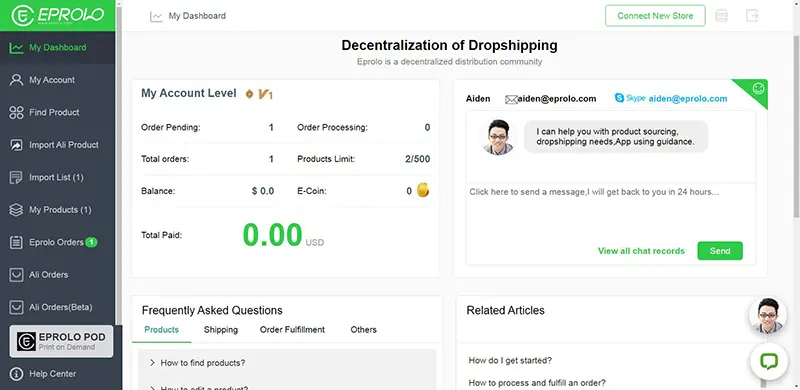Click the email text aiden@eprolo.com
Viewport: 800px width, 390px height.
[557, 99]
